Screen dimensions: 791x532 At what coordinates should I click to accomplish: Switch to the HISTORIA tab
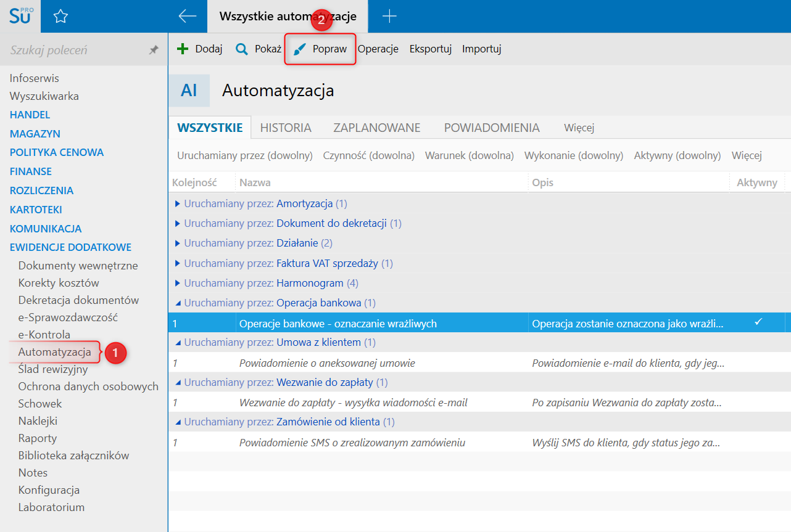[286, 128]
